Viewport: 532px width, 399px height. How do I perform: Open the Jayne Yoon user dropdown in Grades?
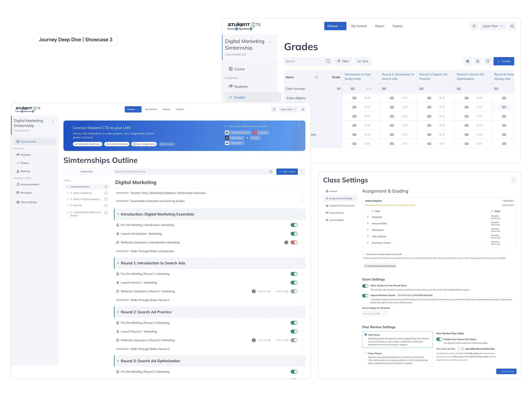tap(492, 26)
